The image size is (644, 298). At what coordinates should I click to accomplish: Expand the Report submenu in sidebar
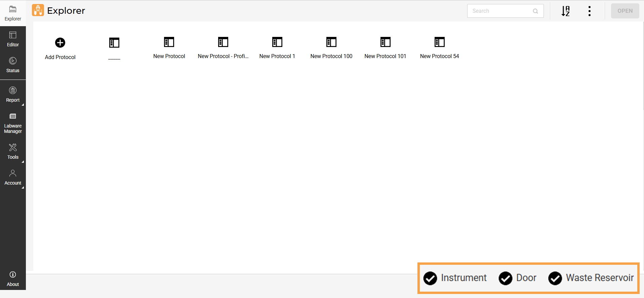pyautogui.click(x=13, y=94)
